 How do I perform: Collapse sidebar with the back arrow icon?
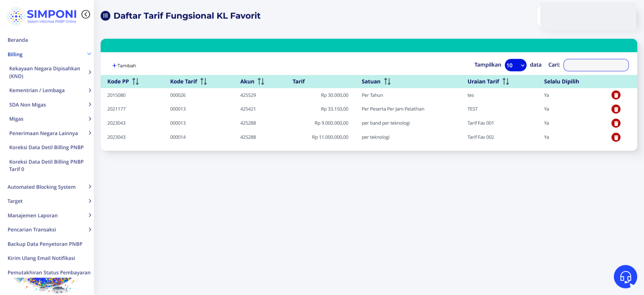(86, 14)
